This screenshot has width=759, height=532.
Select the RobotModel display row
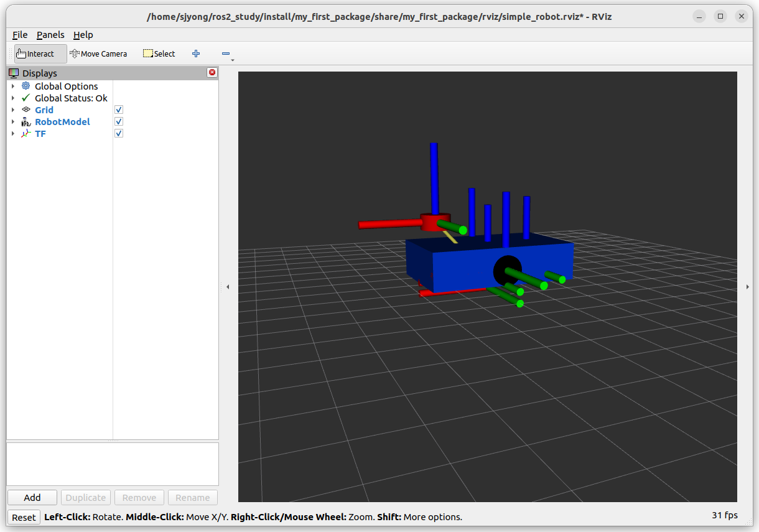(113, 121)
